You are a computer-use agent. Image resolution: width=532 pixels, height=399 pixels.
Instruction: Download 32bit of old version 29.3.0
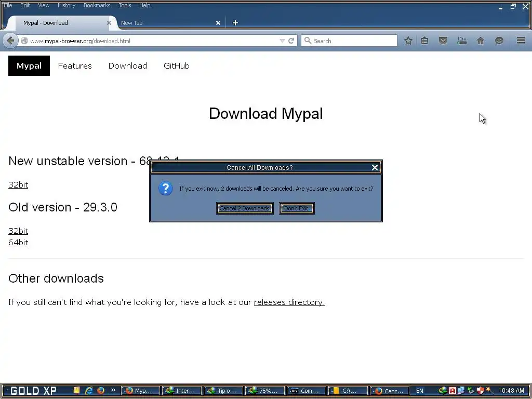click(18, 231)
